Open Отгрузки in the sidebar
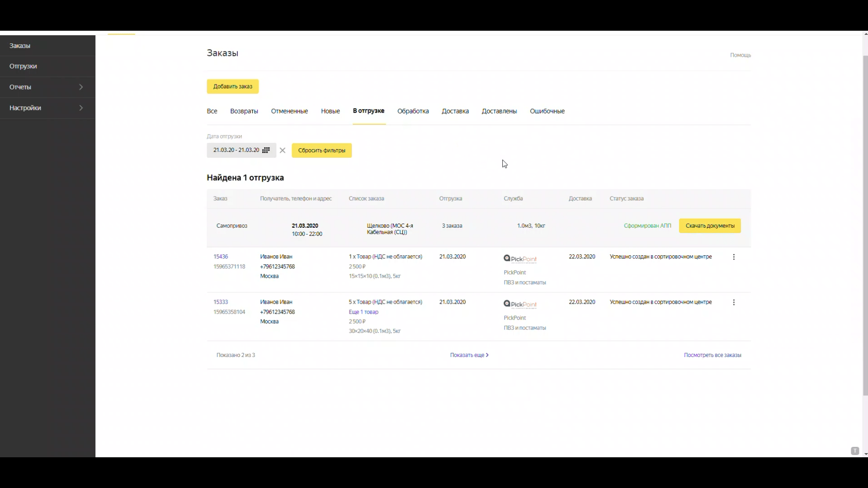The width and height of the screenshot is (868, 488). [x=24, y=66]
